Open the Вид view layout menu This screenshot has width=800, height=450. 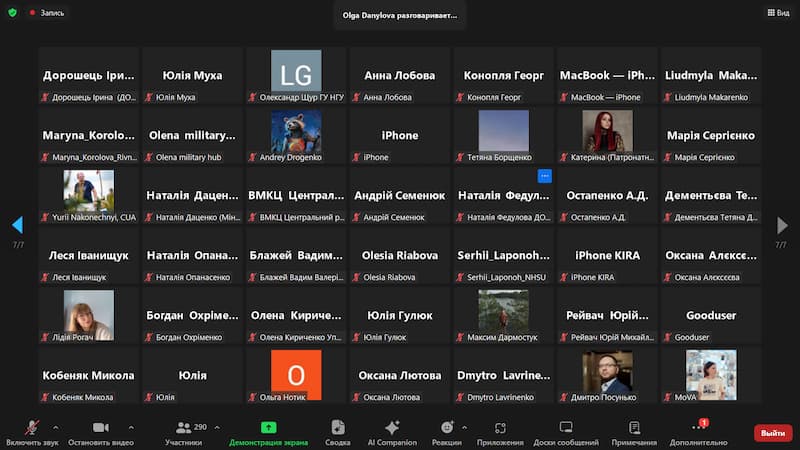778,13
